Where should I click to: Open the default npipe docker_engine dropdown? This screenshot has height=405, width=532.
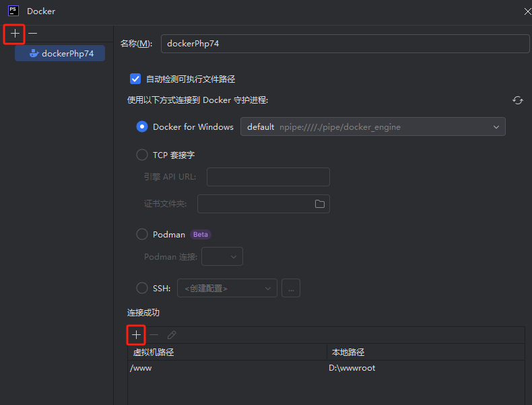tap(373, 126)
